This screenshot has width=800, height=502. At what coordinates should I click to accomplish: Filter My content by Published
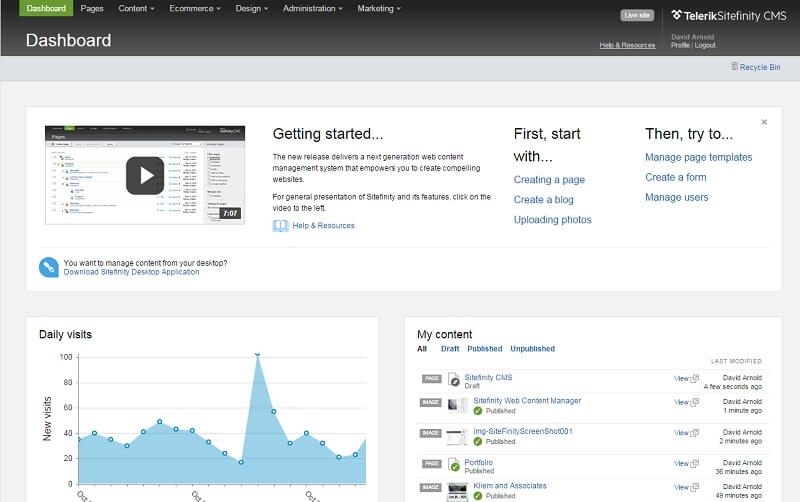click(x=485, y=349)
